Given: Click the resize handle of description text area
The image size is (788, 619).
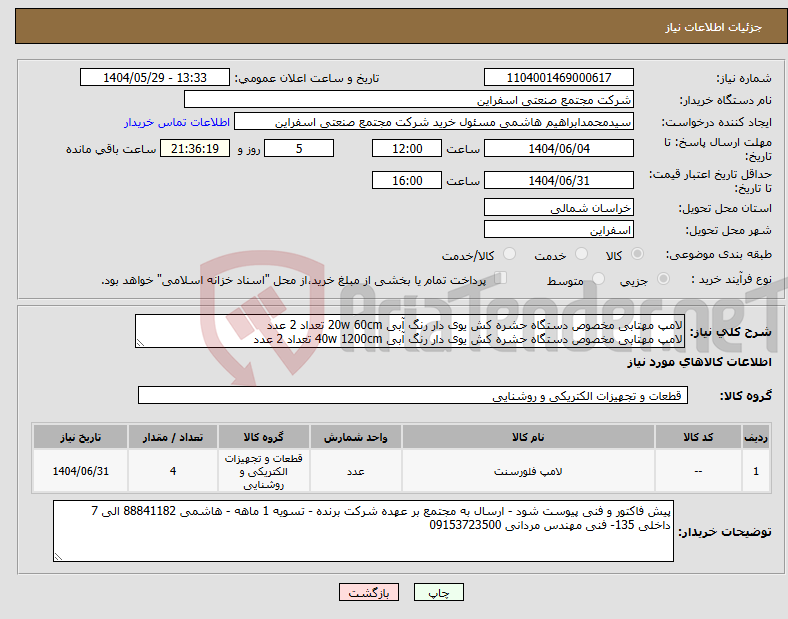Looking at the screenshot, I should [140, 343].
